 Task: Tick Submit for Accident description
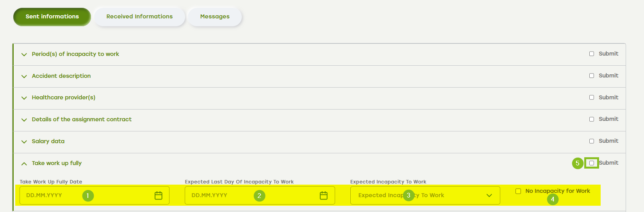click(x=592, y=76)
